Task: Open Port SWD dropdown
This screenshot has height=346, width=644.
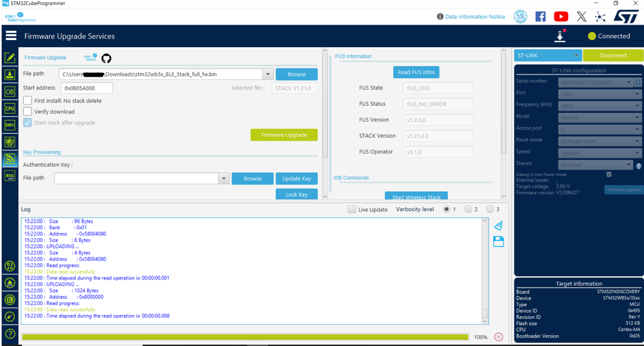Action: point(600,94)
